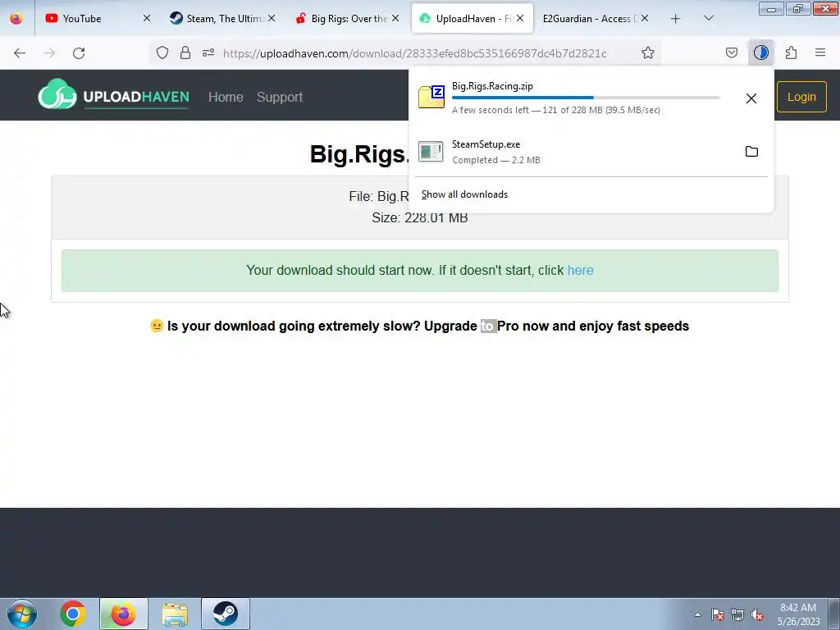Click the download progress bar for Big.Rigs.Racing.zip
Image resolution: width=840 pixels, height=630 pixels.
click(586, 98)
